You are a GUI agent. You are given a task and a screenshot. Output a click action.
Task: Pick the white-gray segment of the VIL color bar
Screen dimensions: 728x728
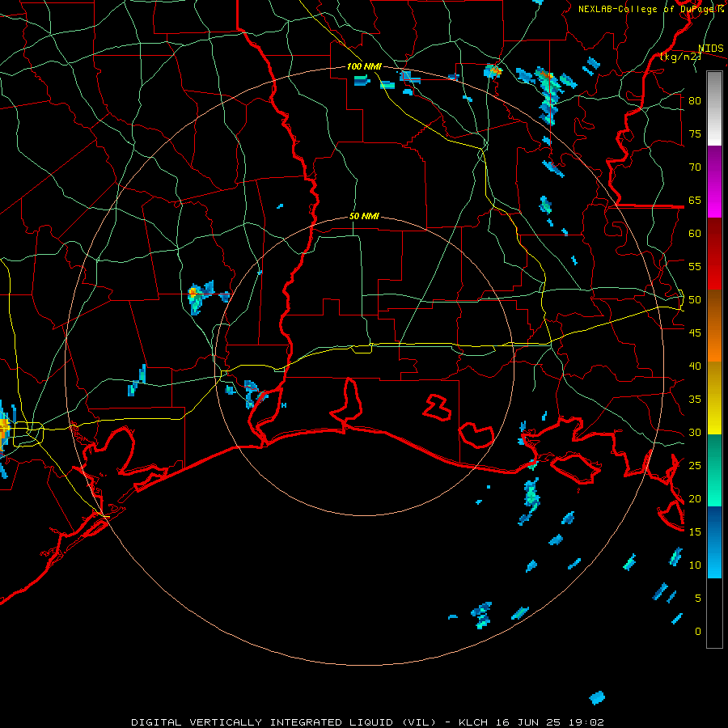tap(714, 108)
